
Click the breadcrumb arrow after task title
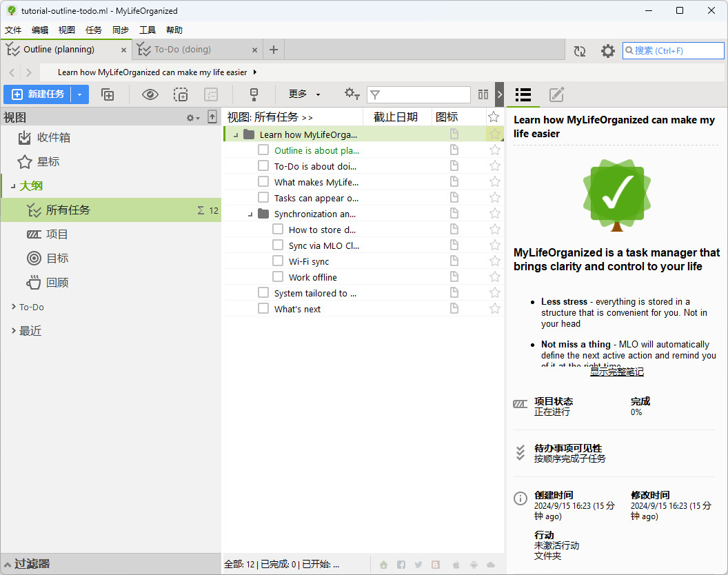pos(255,72)
